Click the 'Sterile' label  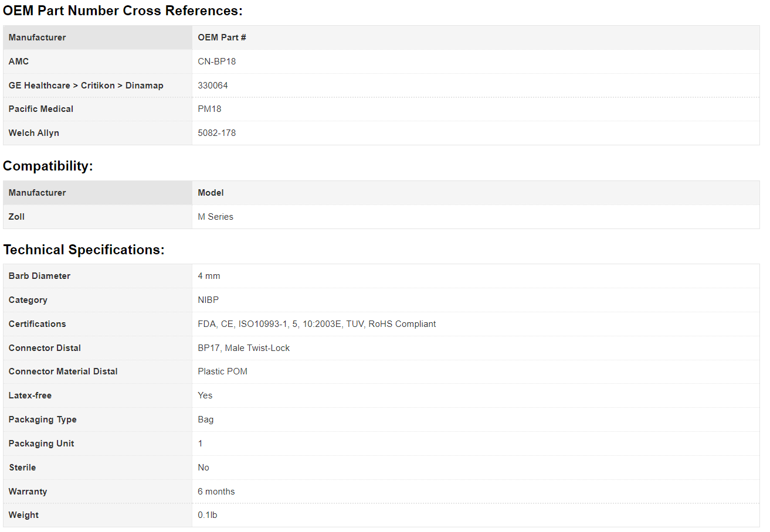pos(22,468)
